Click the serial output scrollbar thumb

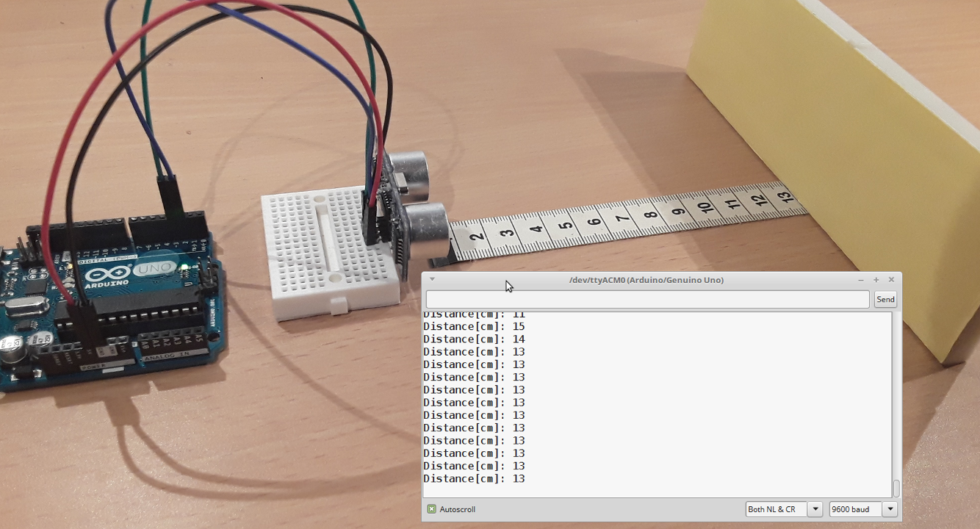coord(896,489)
